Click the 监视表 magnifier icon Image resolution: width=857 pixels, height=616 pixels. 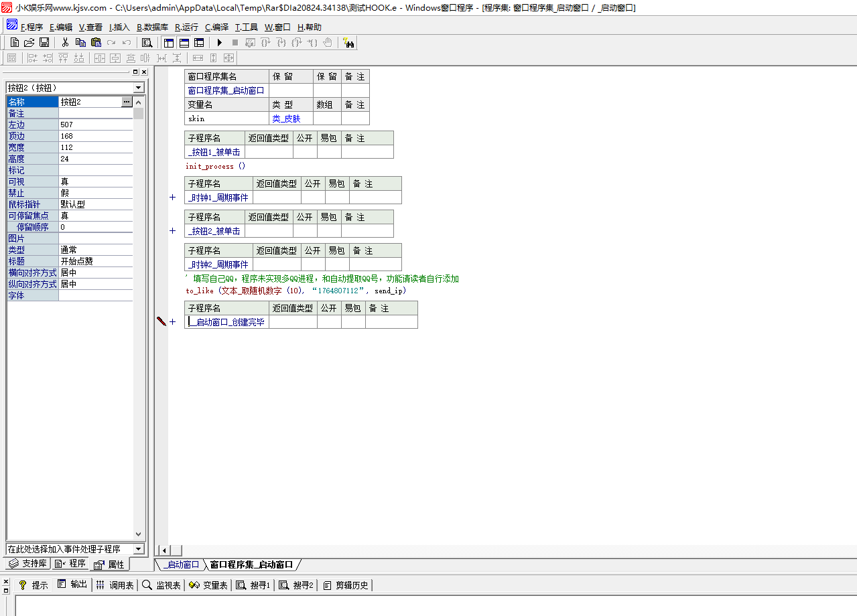(147, 585)
